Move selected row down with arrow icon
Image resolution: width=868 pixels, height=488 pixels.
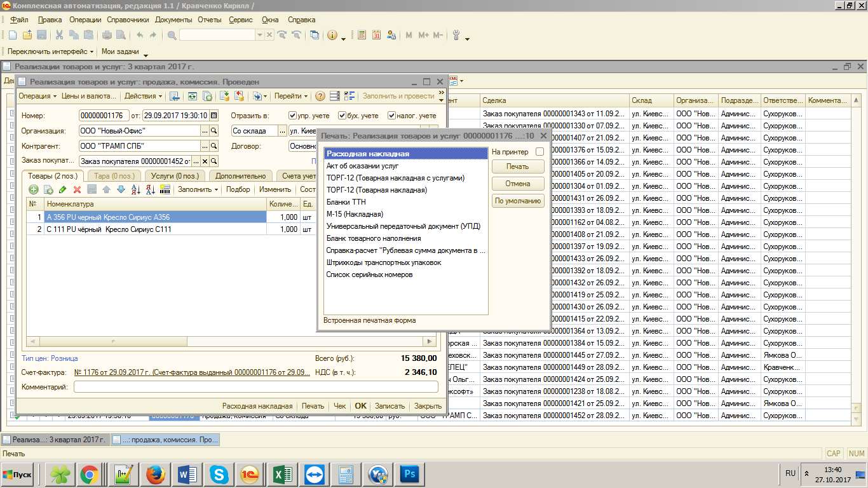(x=121, y=189)
